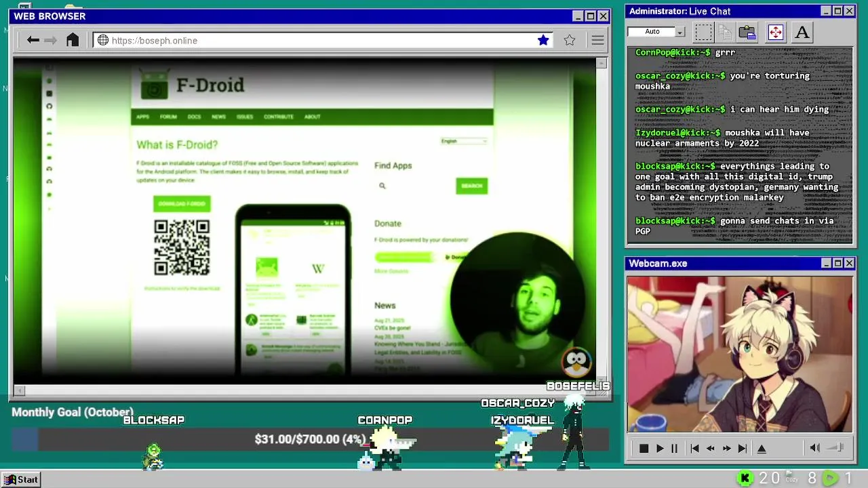Click the clipboard paste icon in Live Chat

tap(747, 32)
